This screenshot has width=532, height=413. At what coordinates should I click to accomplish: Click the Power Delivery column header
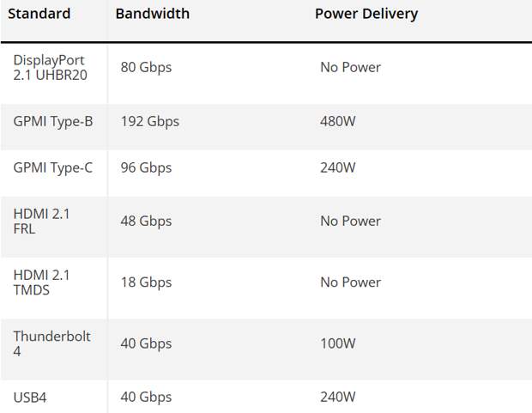(366, 14)
